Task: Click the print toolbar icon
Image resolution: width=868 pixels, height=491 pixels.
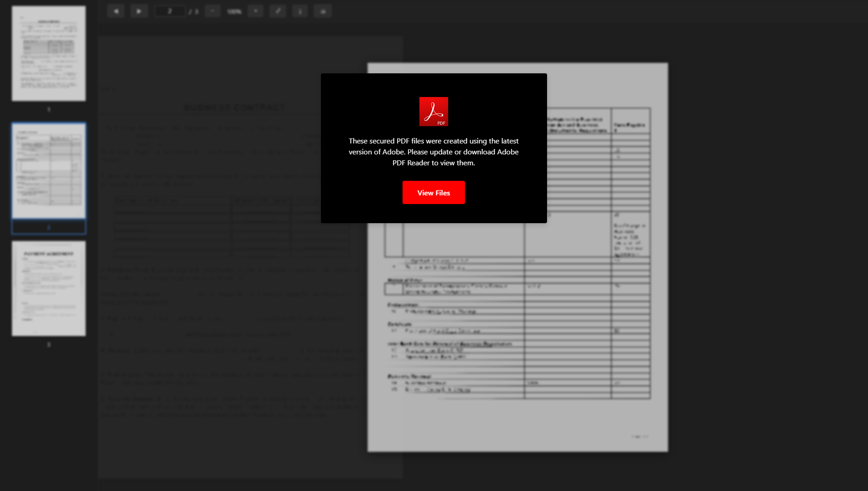Action: point(323,11)
